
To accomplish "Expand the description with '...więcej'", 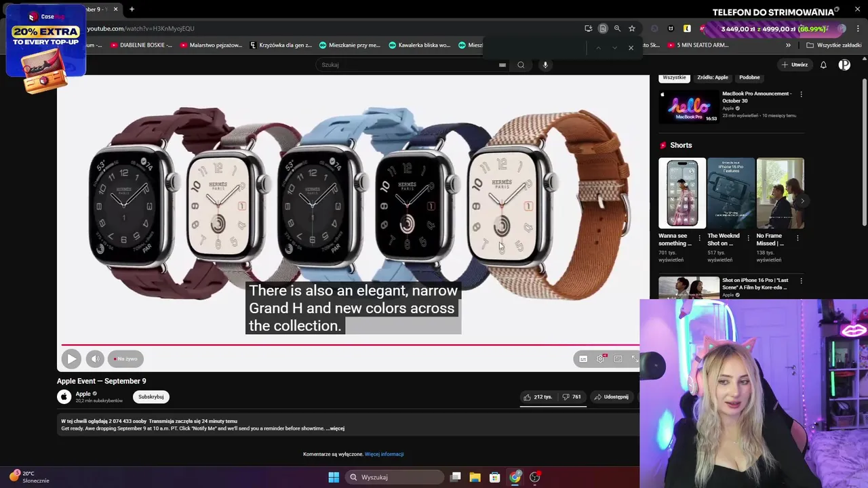I will 335,428.
